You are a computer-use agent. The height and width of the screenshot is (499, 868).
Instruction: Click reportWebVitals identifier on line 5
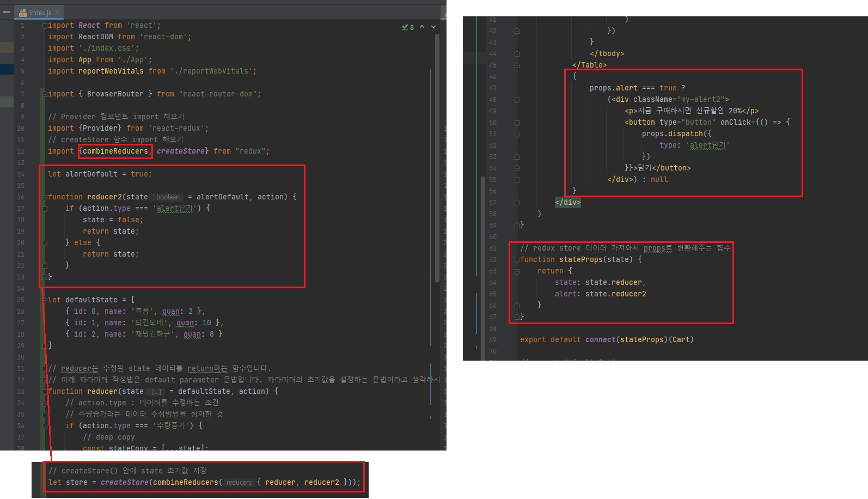[111, 71]
